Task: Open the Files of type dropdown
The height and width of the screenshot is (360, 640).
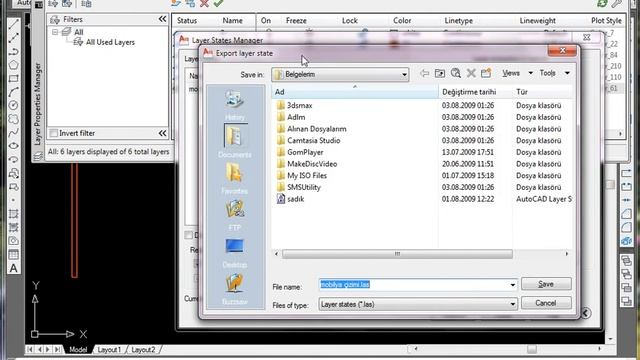Action: tap(418, 304)
